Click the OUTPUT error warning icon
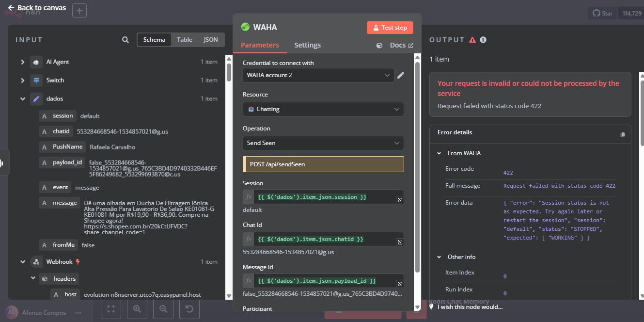Screen dimensions: 644x322 (x=473, y=40)
